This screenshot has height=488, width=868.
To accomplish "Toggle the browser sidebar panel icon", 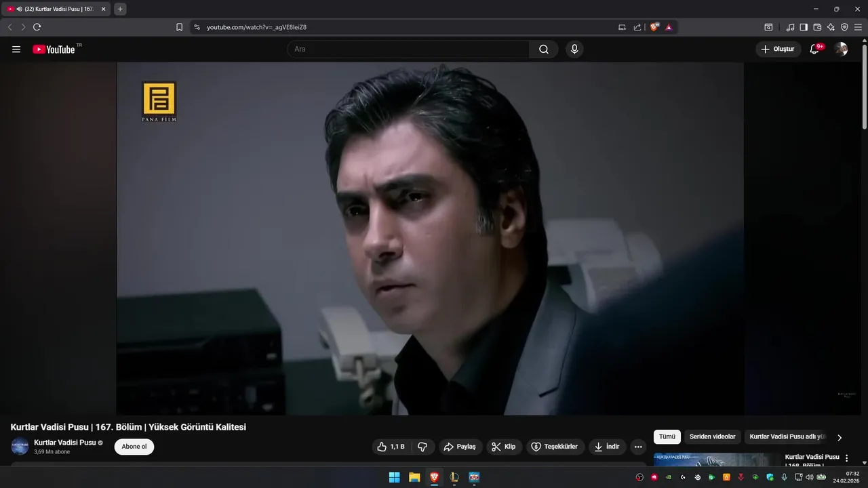I will pos(804,27).
